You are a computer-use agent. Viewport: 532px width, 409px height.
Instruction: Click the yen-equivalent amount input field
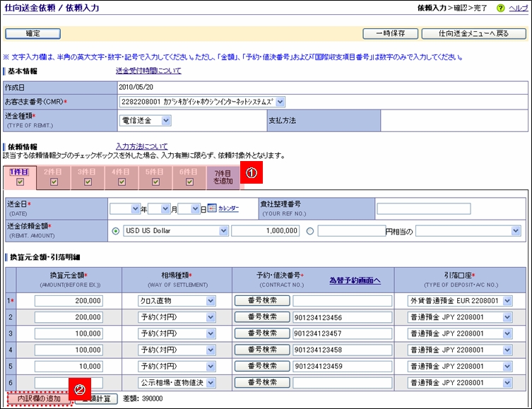352,231
